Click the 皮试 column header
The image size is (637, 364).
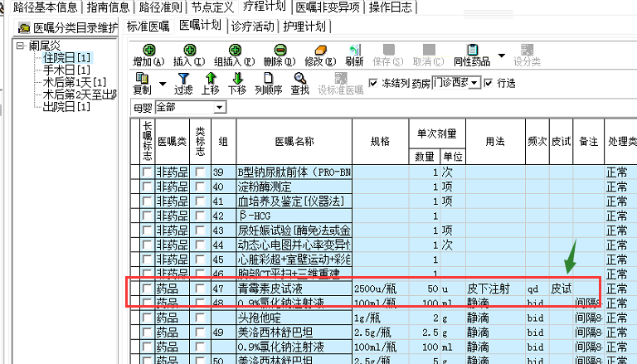point(561,142)
